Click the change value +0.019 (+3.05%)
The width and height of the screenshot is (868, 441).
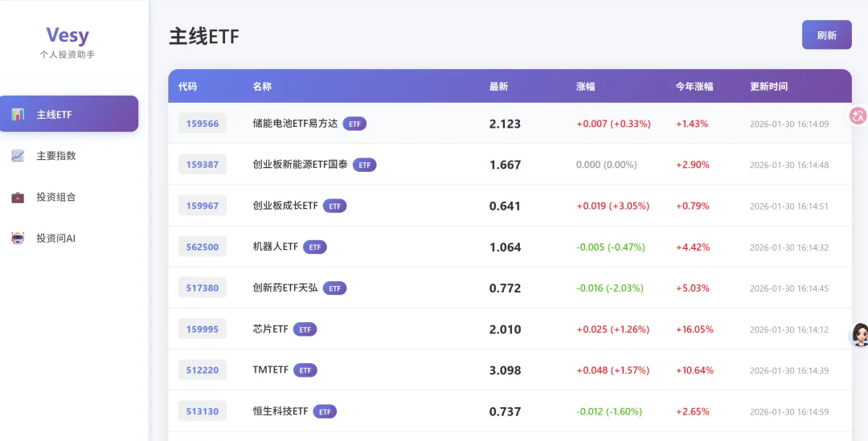(612, 206)
